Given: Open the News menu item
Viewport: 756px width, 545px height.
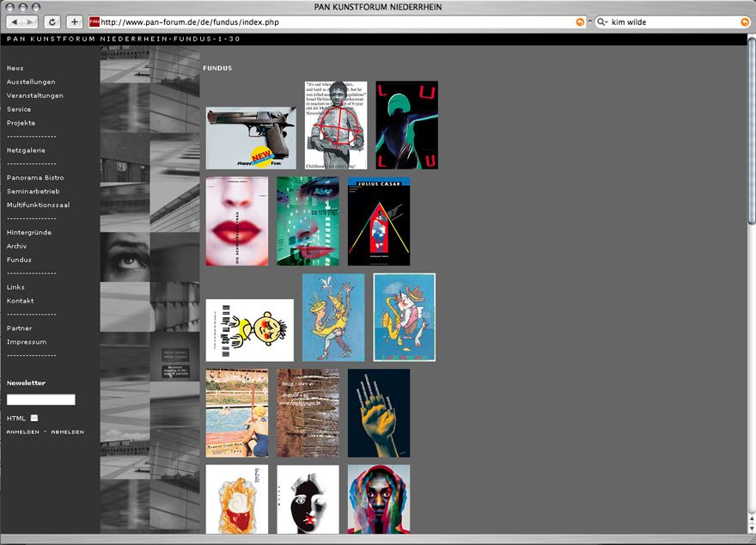Looking at the screenshot, I should tap(15, 69).
